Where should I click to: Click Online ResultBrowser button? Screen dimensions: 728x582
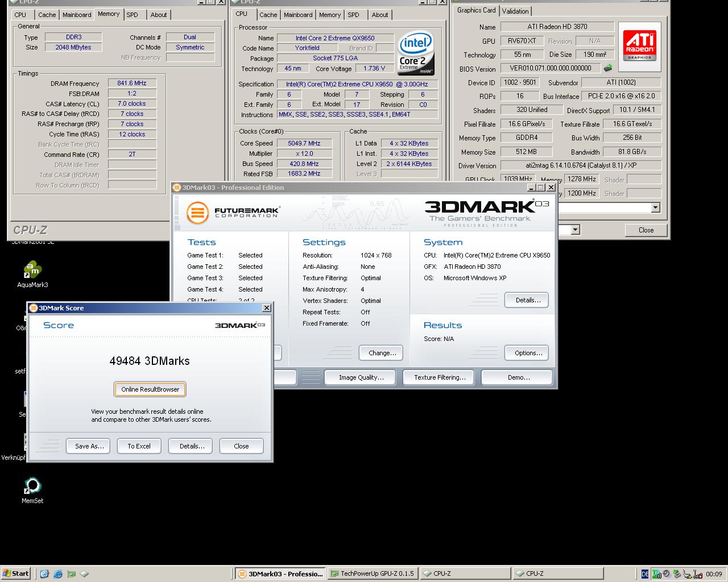[x=150, y=389]
